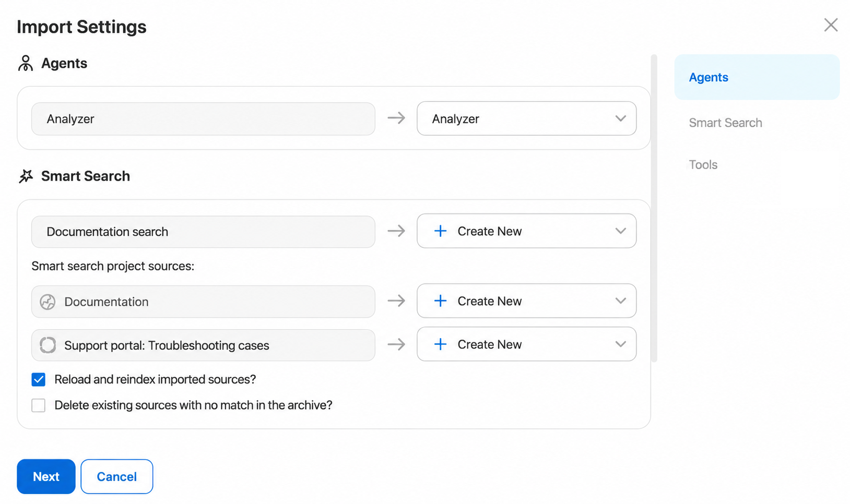
Task: Open the Analyzer agent target dropdown
Action: pyautogui.click(x=526, y=118)
